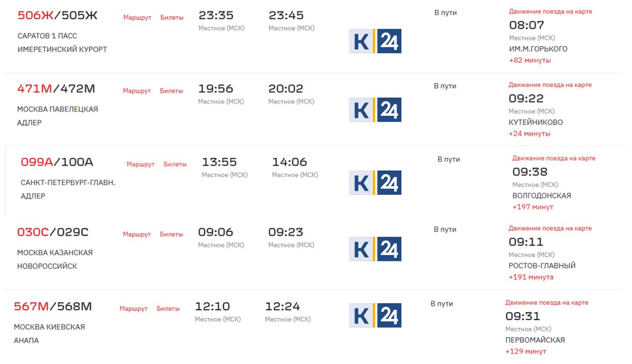Click K24 logo in train 471М row
The width and height of the screenshot is (632, 364).
click(x=375, y=109)
